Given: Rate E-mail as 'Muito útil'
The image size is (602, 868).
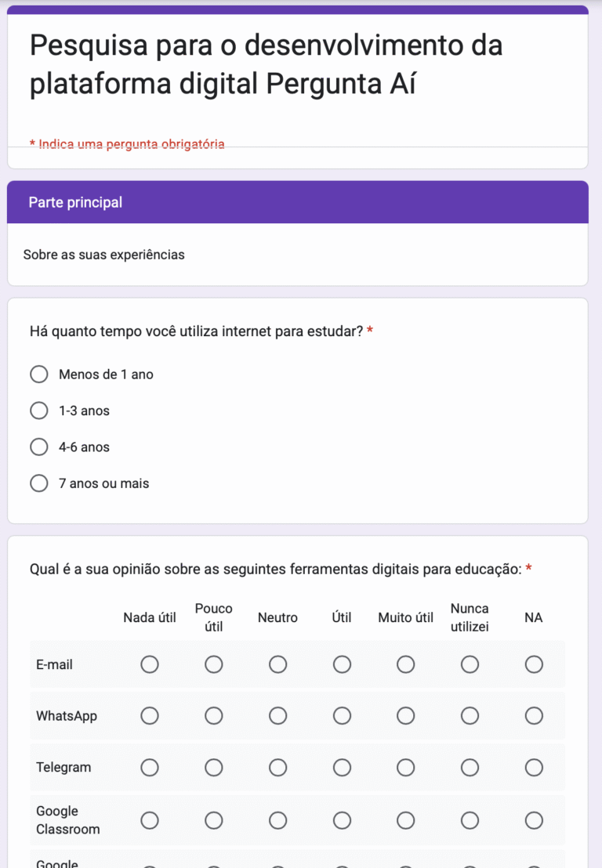Looking at the screenshot, I should pyautogui.click(x=405, y=664).
